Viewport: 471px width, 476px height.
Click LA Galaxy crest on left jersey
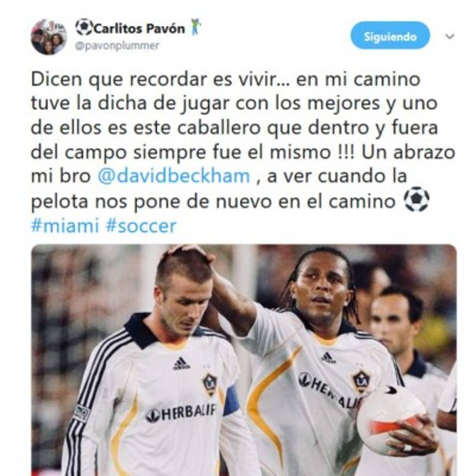(210, 384)
